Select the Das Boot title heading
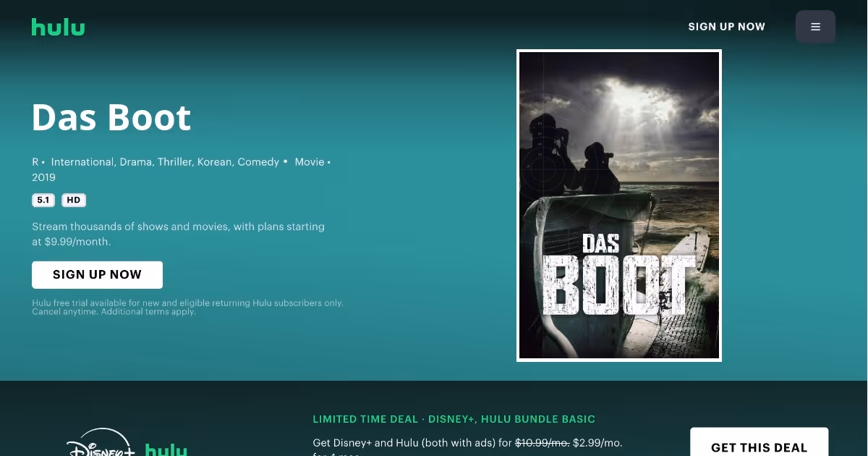Screen dimensions: 868x456 (x=111, y=117)
